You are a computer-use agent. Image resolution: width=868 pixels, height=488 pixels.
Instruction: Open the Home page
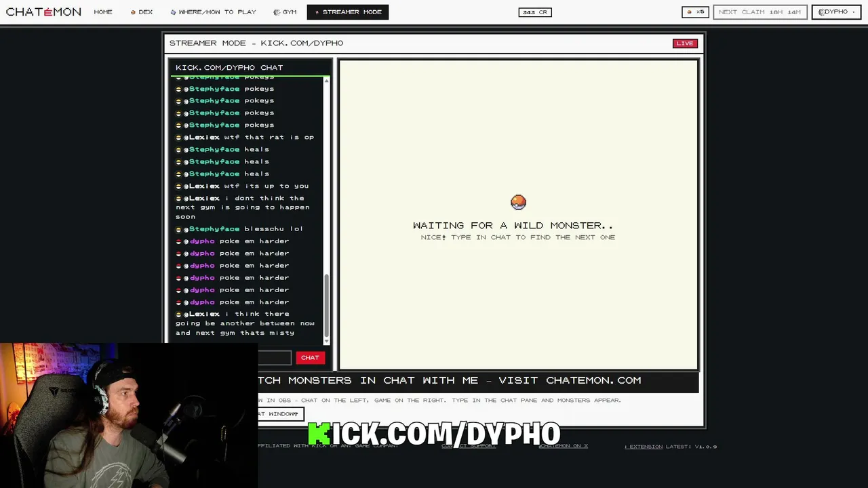tap(103, 12)
